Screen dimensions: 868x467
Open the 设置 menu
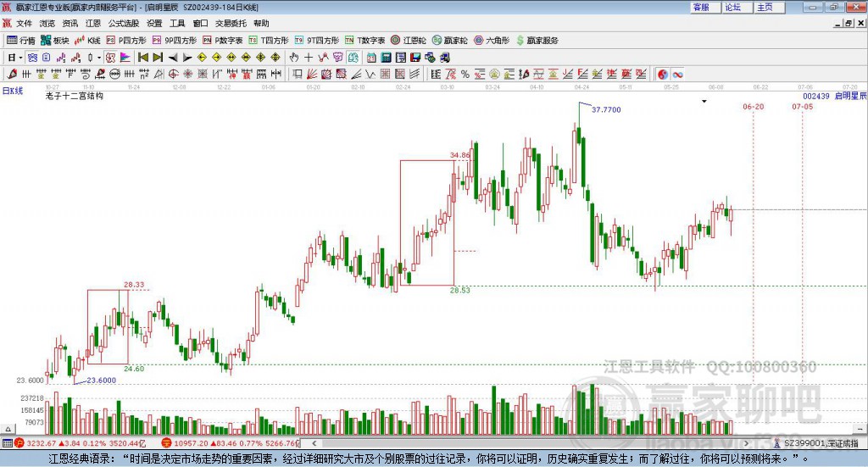coord(154,23)
